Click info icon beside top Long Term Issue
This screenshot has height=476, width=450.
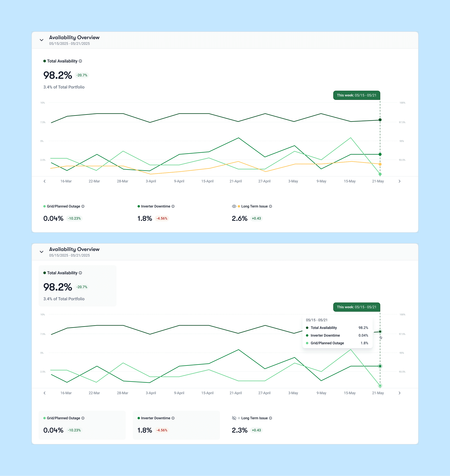tap(270, 206)
